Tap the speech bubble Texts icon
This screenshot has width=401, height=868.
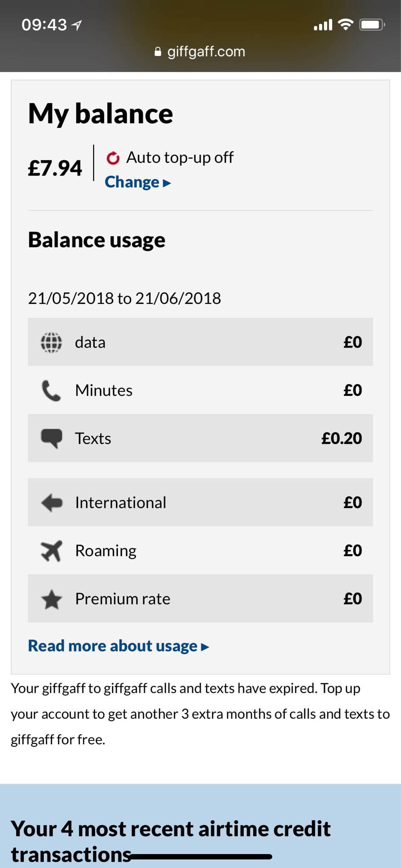pyautogui.click(x=51, y=439)
